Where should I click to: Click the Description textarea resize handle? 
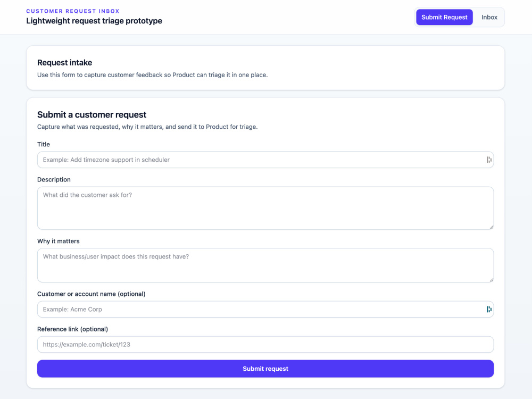[x=491, y=227]
